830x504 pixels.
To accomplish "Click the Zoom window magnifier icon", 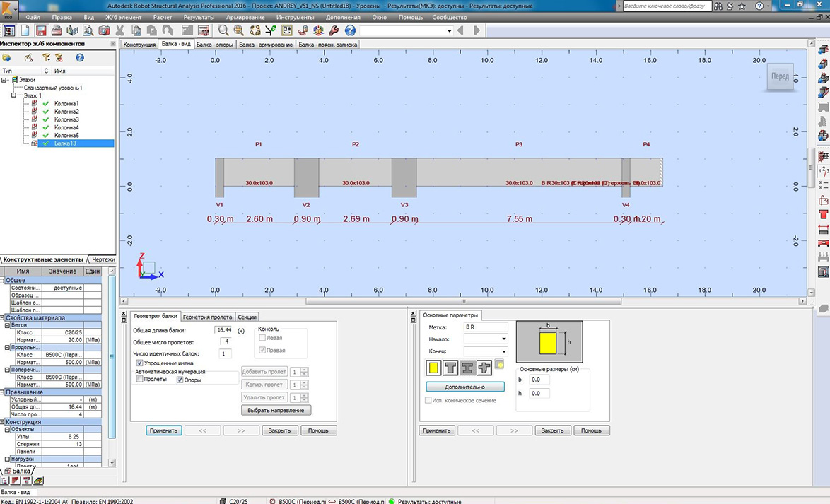I will (x=223, y=30).
